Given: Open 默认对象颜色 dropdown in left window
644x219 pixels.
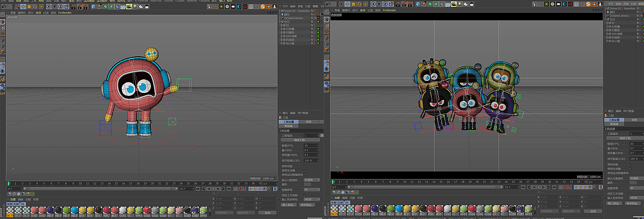Looking at the screenshot, I should [x=311, y=180].
